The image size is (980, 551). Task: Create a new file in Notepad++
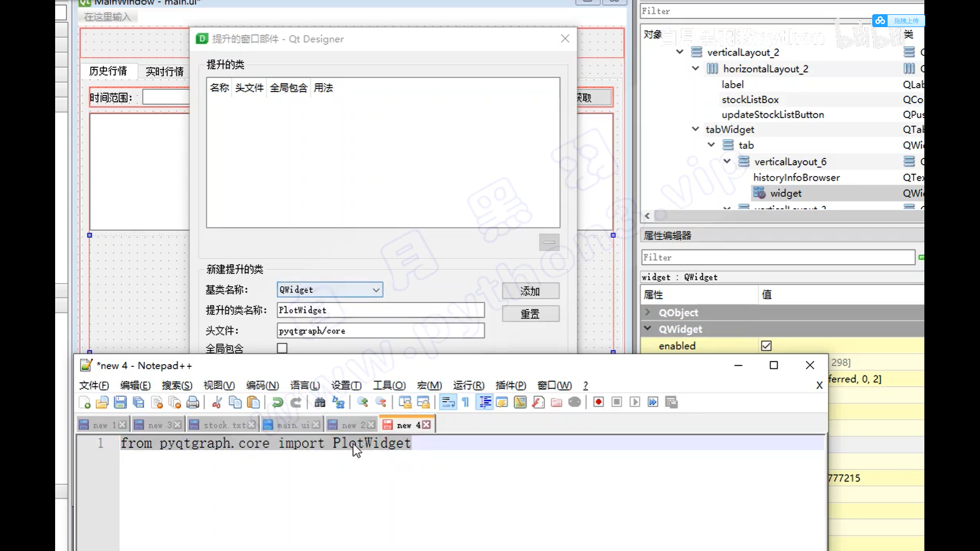pos(84,402)
